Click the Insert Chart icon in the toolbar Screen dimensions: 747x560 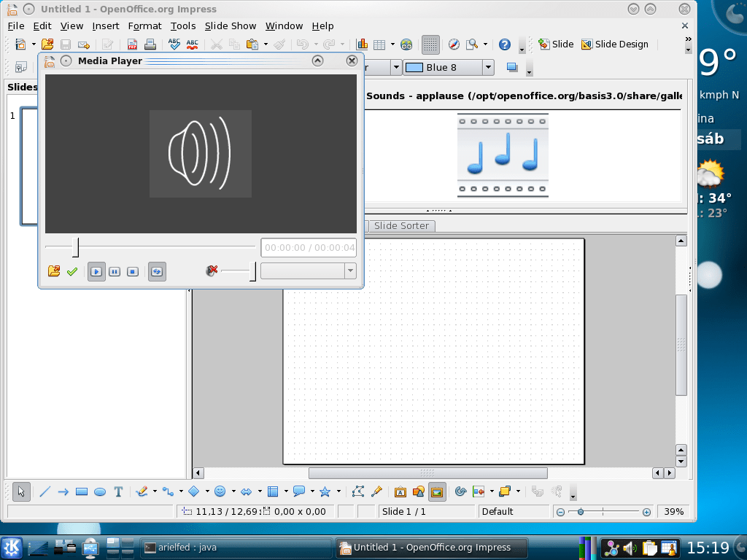click(362, 44)
